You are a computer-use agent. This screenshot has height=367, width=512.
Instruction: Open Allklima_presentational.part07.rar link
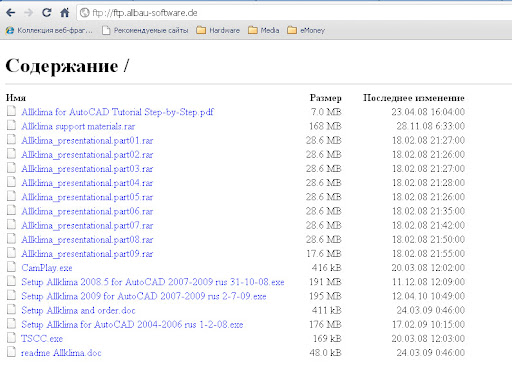87,225
